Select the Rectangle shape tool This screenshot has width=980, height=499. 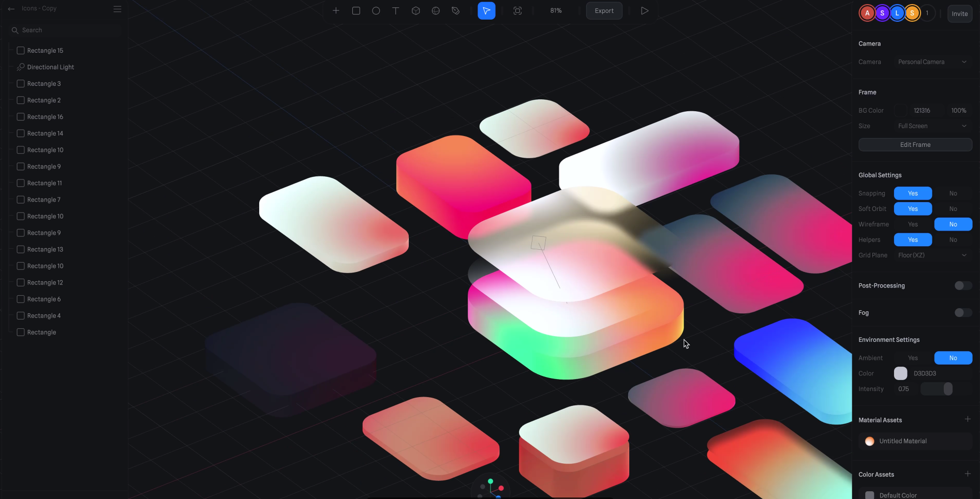pos(356,11)
